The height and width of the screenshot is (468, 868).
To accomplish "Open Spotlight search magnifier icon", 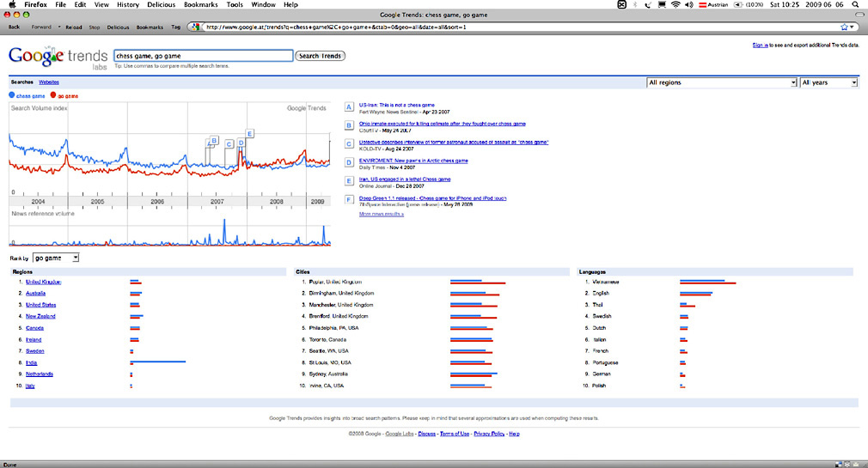I will click(854, 4).
